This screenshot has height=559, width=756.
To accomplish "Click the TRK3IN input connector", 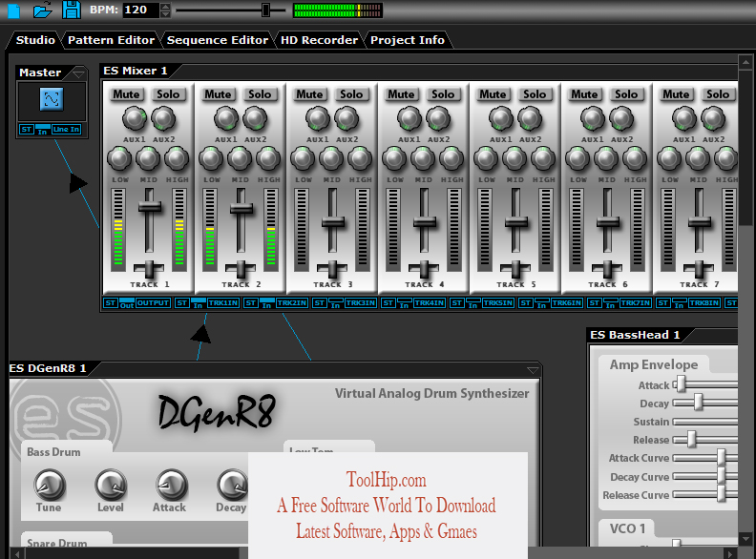I will (x=361, y=302).
